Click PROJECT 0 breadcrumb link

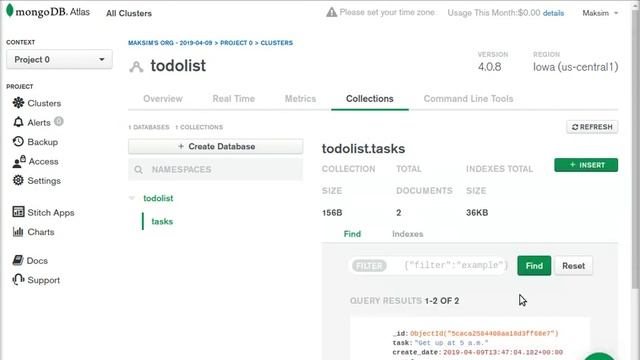[236, 43]
